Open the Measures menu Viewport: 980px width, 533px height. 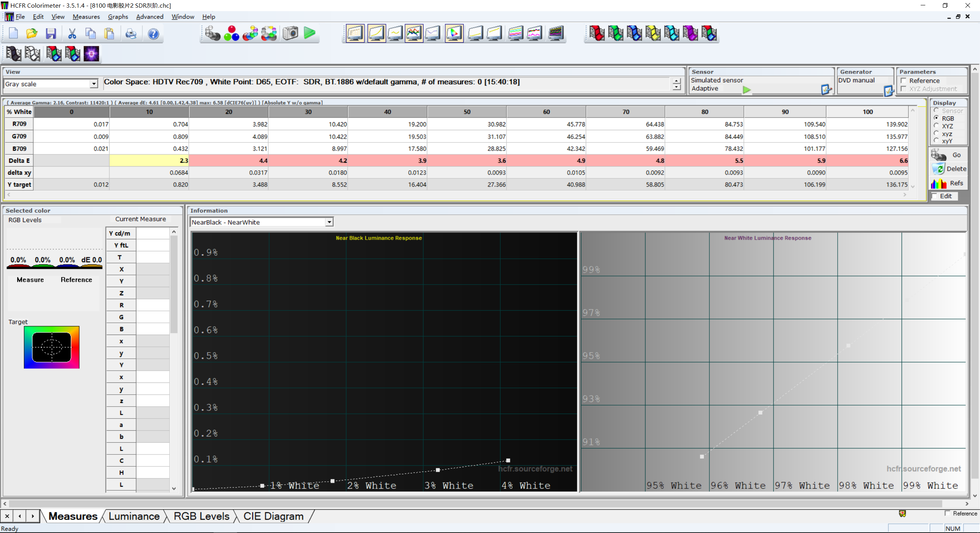(86, 16)
